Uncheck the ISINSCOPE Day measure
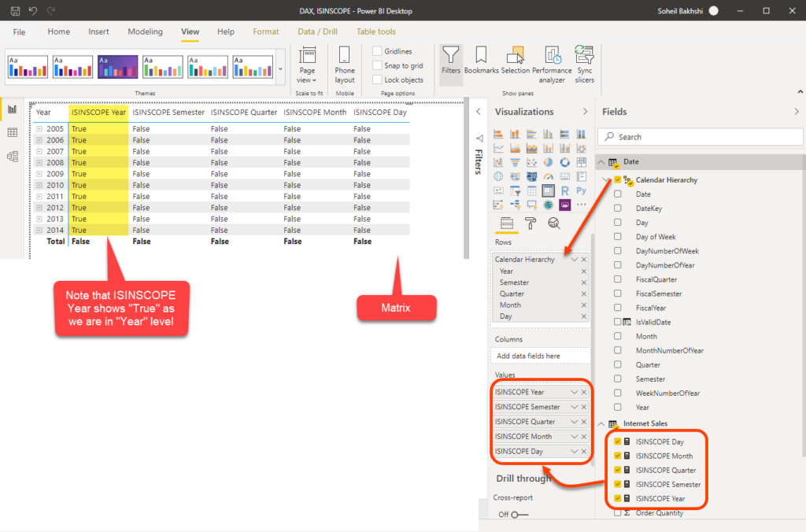The image size is (806, 532). pos(618,441)
